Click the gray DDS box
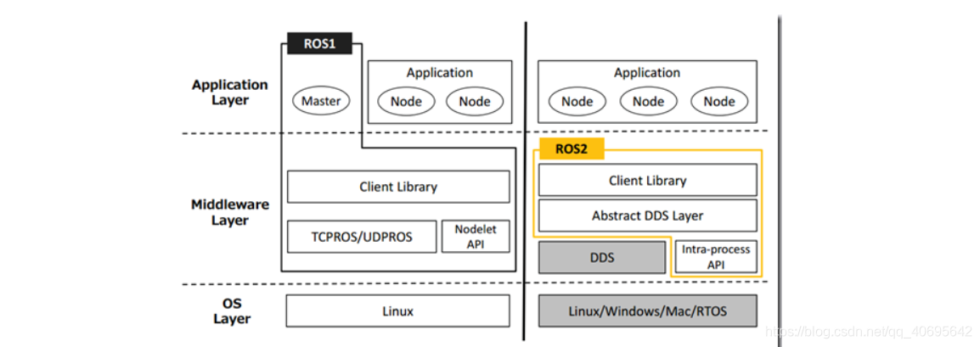The image size is (980, 347). coord(602,257)
